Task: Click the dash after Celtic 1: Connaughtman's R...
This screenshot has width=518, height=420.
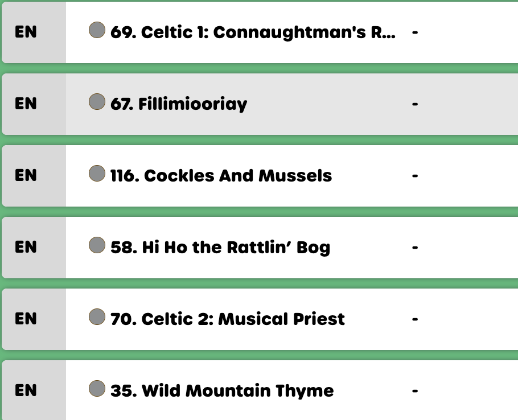Action: pos(415,32)
